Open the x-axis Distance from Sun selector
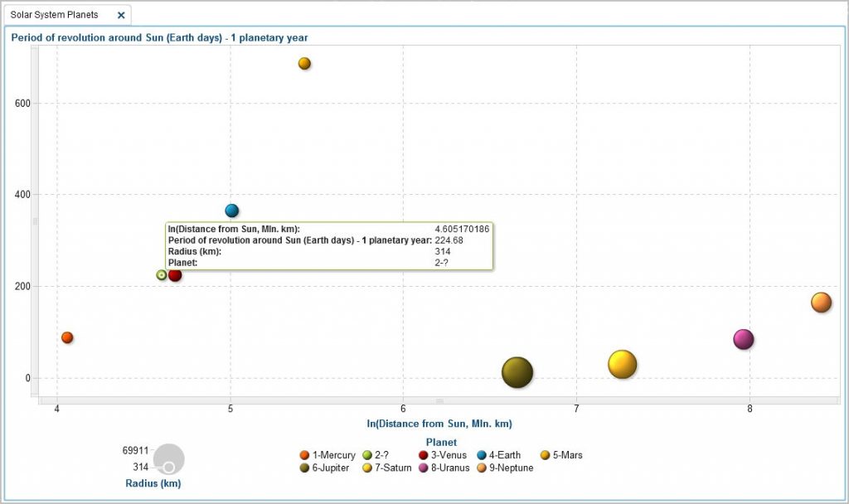849x504 pixels. 439,424
